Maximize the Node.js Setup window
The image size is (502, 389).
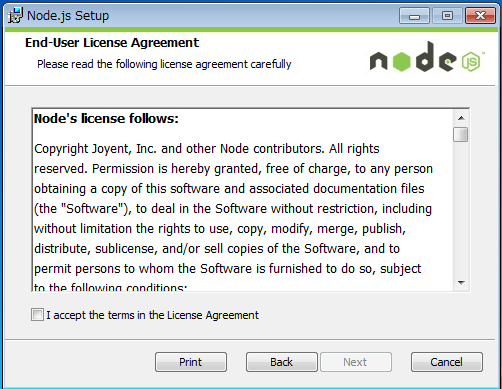(x=447, y=16)
